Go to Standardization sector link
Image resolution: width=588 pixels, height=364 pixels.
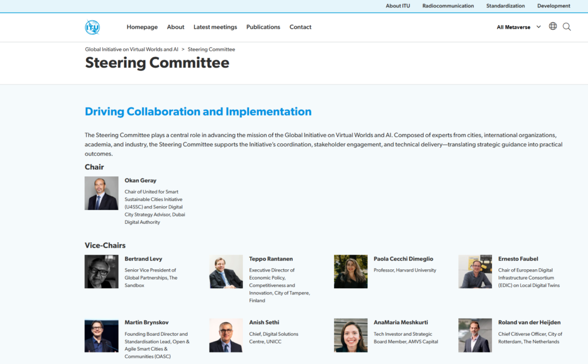[x=505, y=6]
